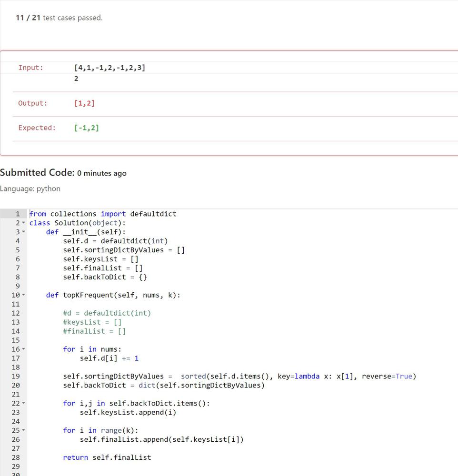The height and width of the screenshot is (476, 458).
Task: Click the 'return self.finalList' line
Action: pyautogui.click(x=107, y=457)
